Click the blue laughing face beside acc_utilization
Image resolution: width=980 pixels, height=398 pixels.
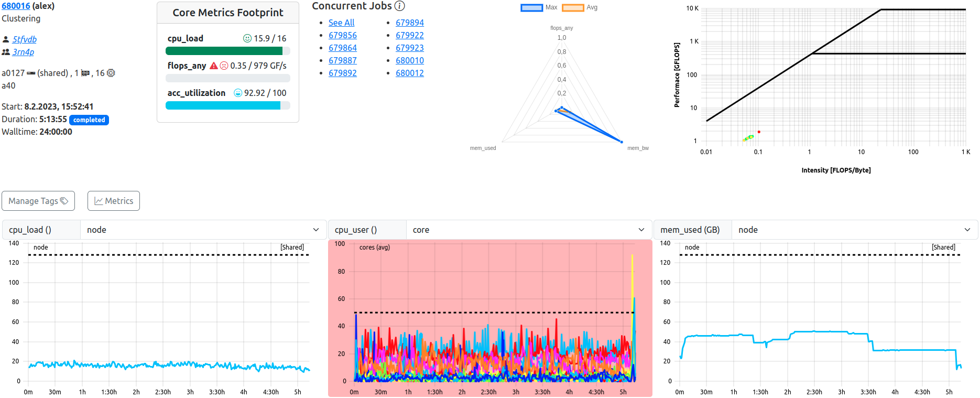coord(238,93)
